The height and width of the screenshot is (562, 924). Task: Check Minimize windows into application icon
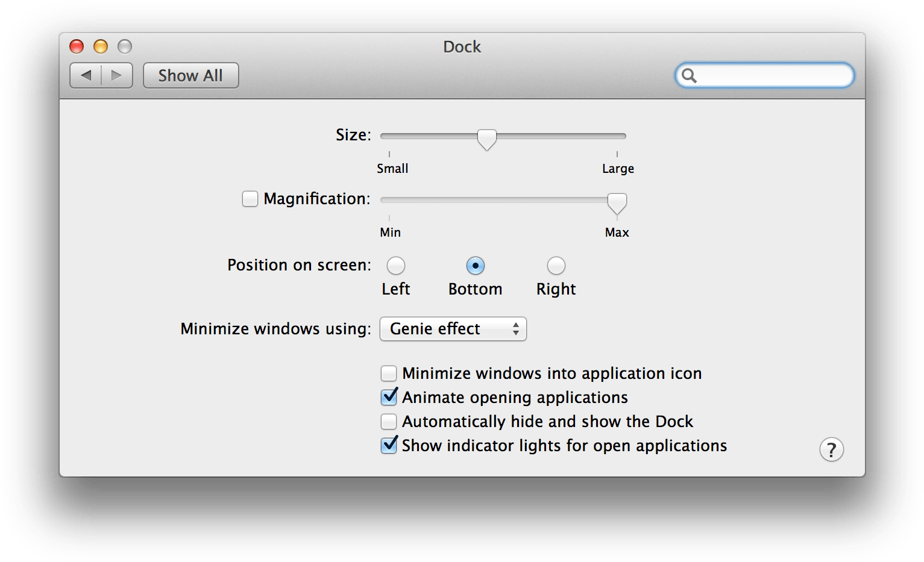[x=388, y=373]
